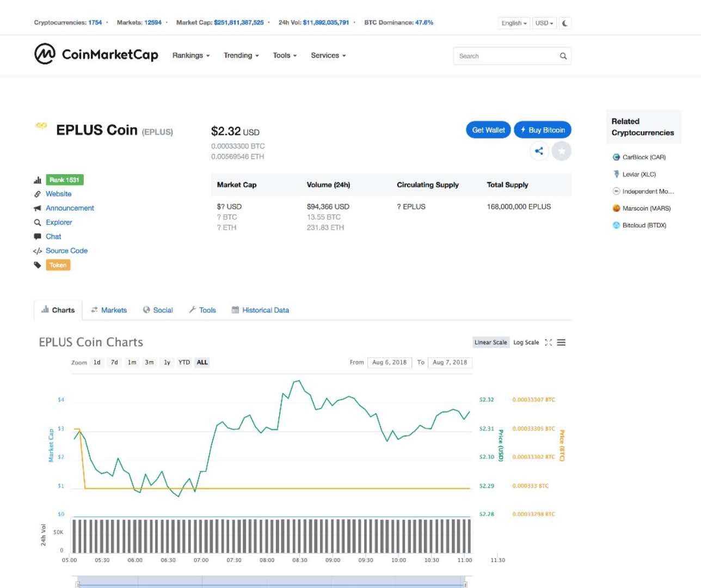Switch to the Charts tab
The image size is (701, 588).
click(x=58, y=310)
